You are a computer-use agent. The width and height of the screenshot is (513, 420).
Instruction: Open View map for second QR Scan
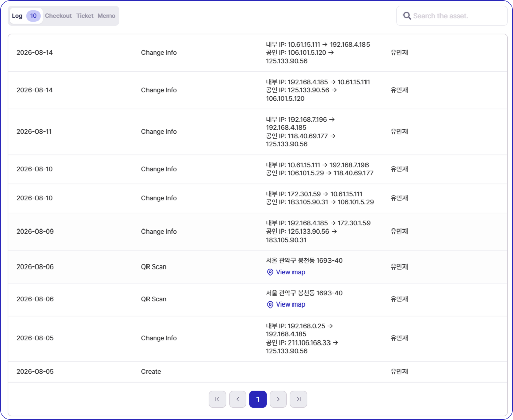point(290,304)
